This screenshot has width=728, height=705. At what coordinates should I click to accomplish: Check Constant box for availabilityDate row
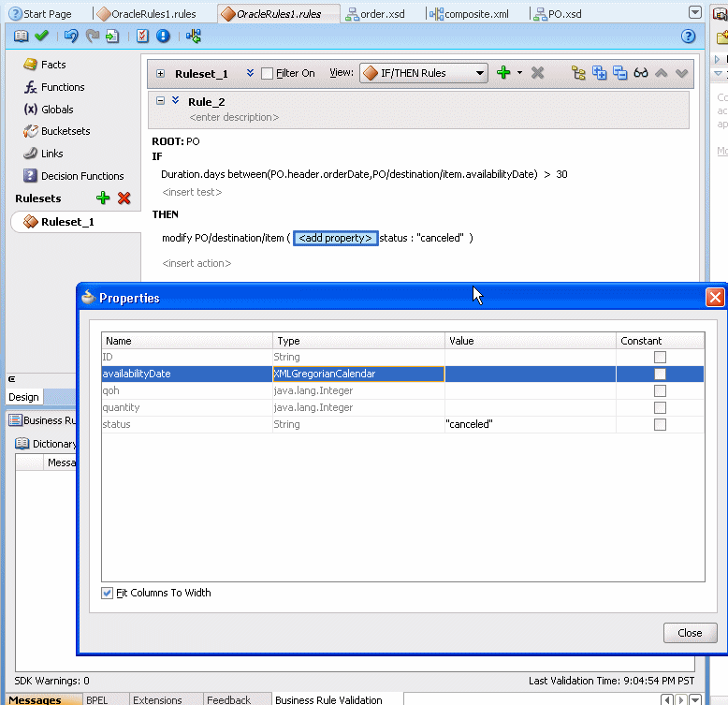coord(660,374)
